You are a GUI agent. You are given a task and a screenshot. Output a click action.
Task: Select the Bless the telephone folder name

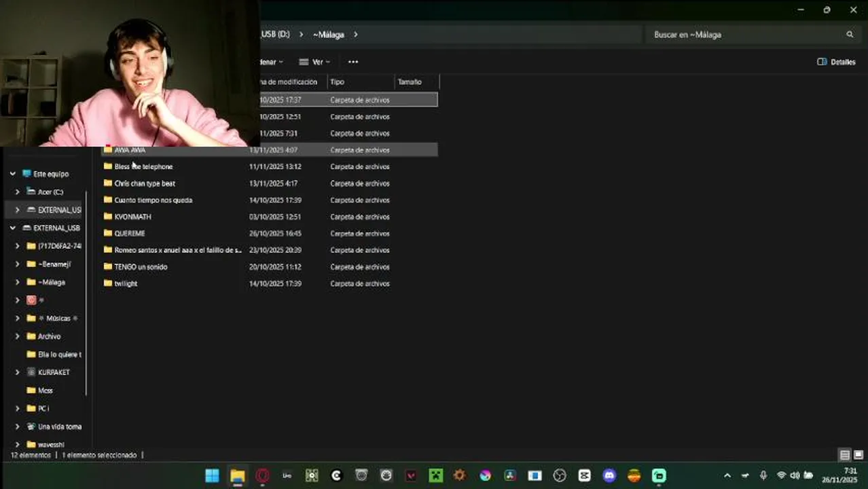(x=143, y=166)
